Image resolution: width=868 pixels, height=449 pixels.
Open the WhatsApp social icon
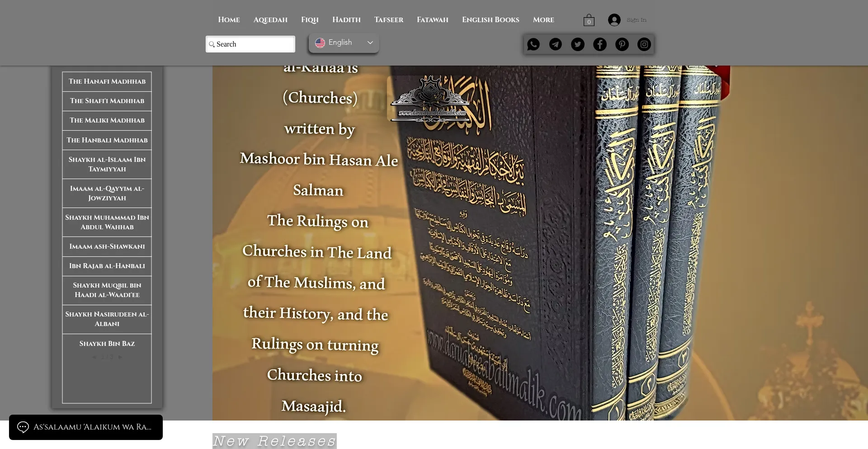(x=533, y=44)
